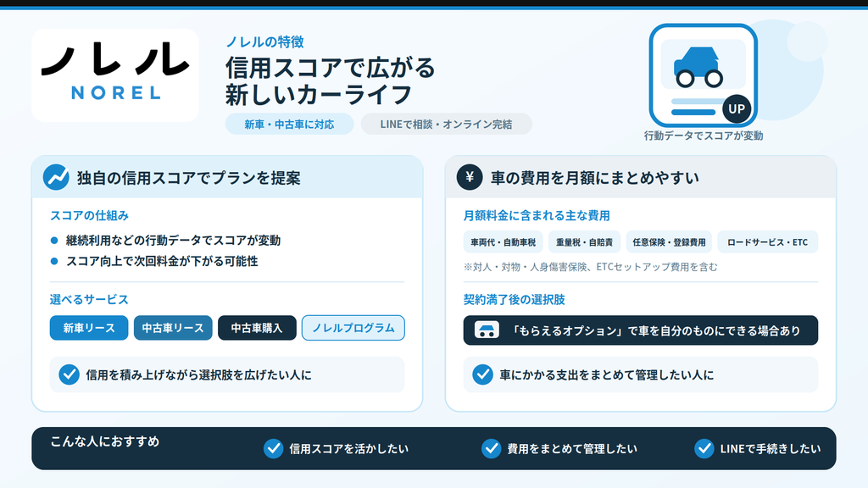Click checkmark beside 信用を積み上げながら選択肢を広げたい人に

(x=70, y=374)
